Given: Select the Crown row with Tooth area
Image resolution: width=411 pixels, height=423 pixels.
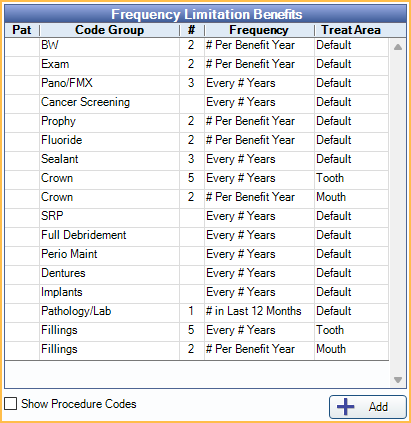Looking at the screenshot, I should 197,178.
